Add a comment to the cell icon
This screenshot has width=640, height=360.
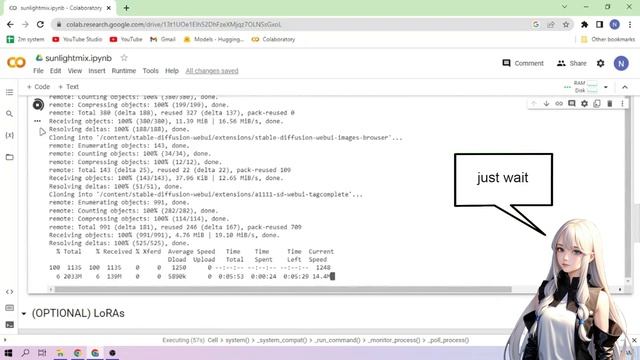pyautogui.click(x=571, y=104)
